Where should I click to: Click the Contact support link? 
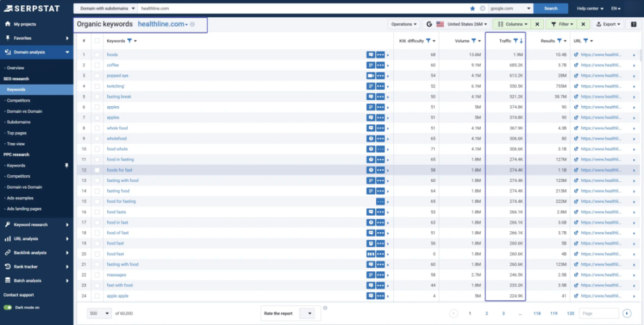coord(19,295)
